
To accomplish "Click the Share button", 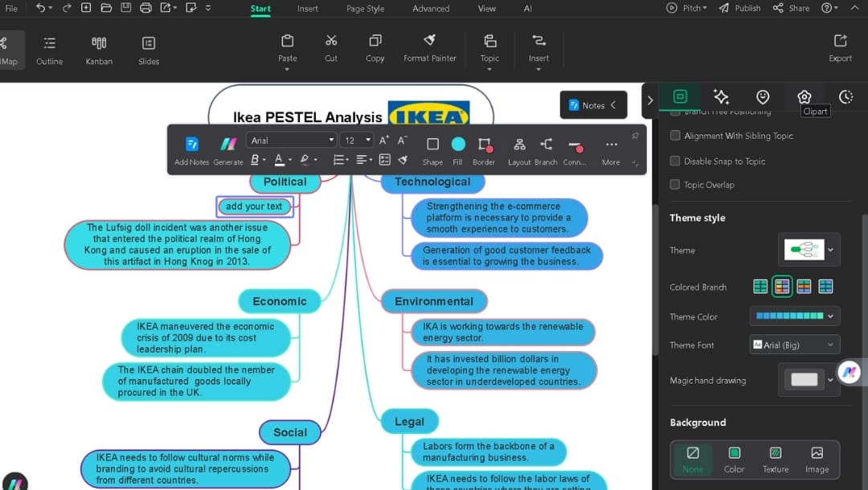I will (x=791, y=8).
